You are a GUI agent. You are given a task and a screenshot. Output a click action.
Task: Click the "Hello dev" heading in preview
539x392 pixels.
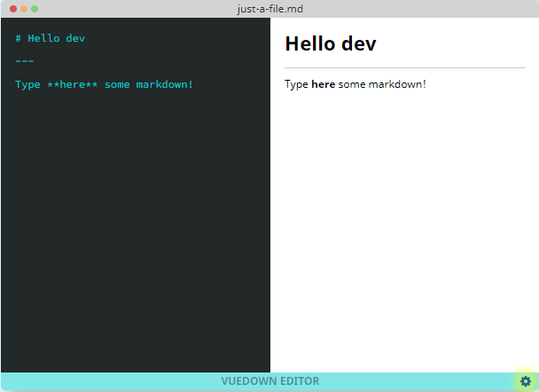[x=331, y=43]
